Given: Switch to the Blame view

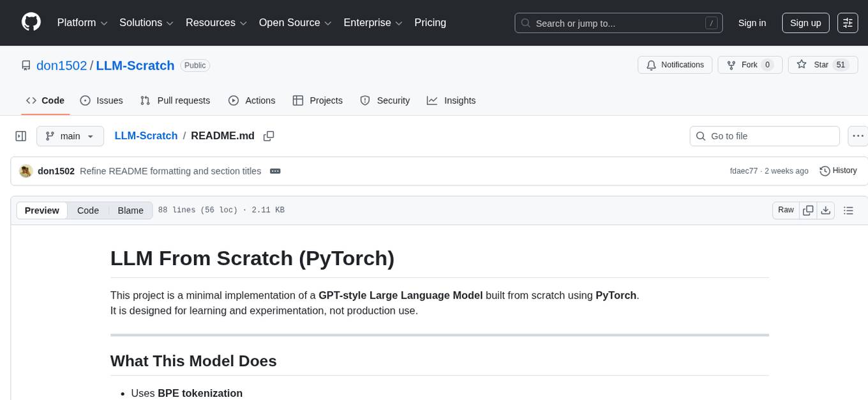Looking at the screenshot, I should (x=130, y=210).
